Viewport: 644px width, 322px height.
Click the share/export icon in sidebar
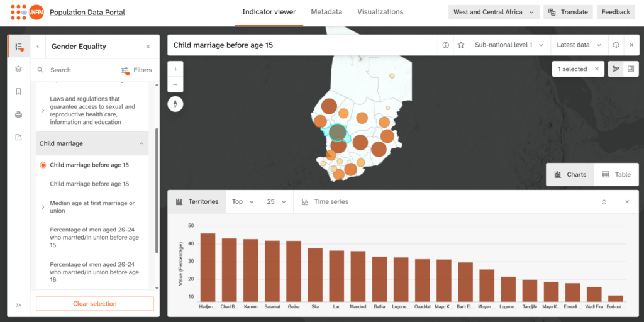pos(18,137)
